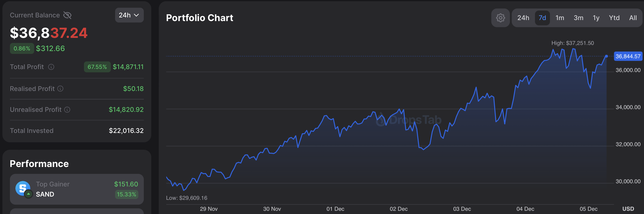This screenshot has width=644, height=214.
Task: Select the 24h chart range tab
Action: [x=523, y=18]
